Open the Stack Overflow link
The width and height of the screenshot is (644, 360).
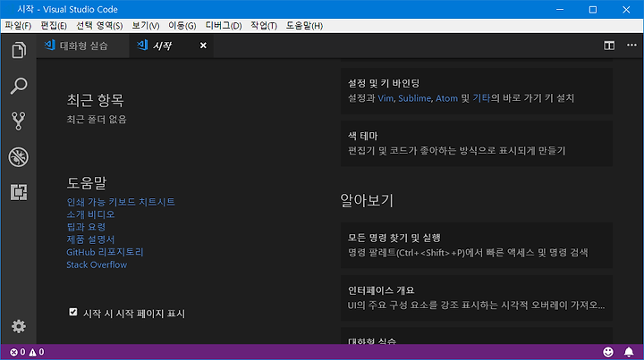point(97,265)
